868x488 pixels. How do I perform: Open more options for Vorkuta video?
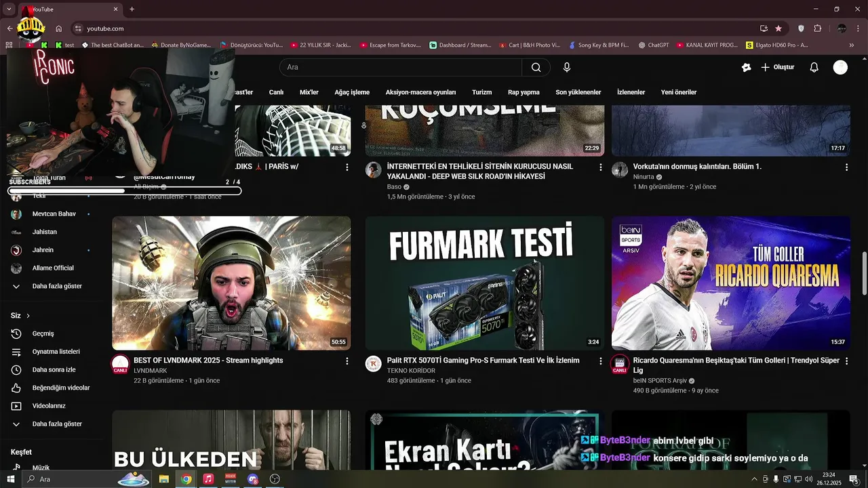pyautogui.click(x=846, y=167)
